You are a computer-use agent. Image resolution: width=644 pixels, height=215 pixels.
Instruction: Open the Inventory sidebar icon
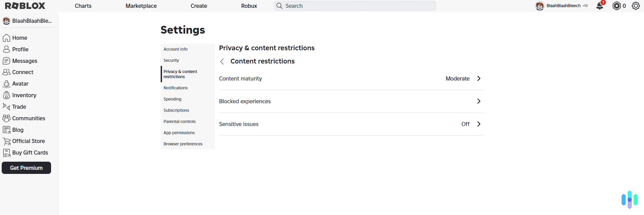pos(6,95)
